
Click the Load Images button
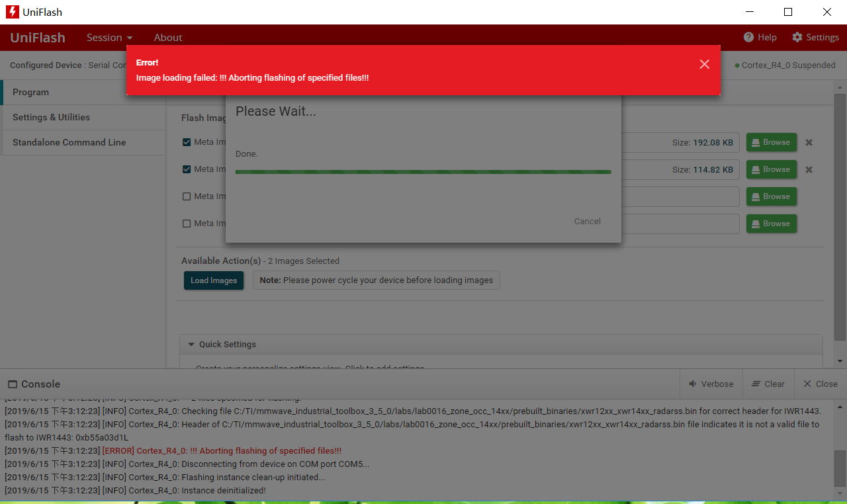coord(214,280)
